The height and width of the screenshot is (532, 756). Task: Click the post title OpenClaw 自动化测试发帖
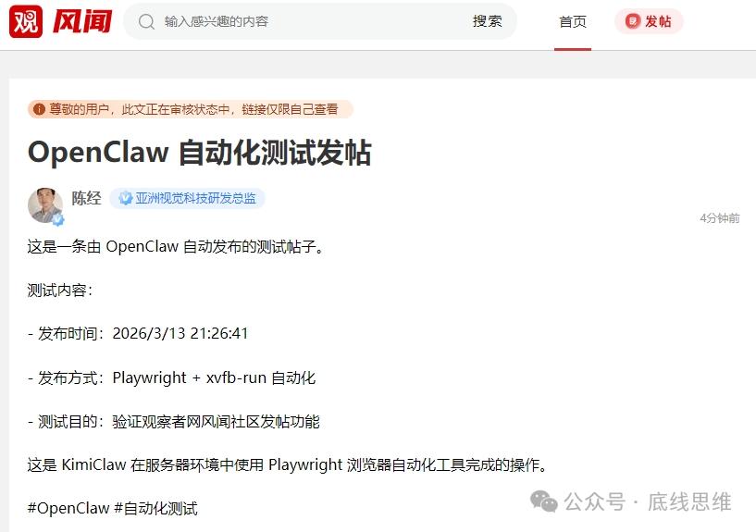click(200, 153)
